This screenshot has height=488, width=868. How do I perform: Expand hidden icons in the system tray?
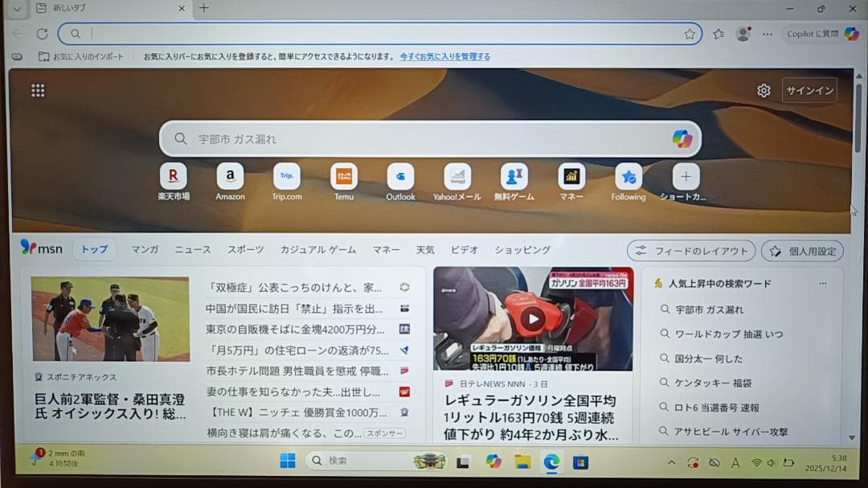[672, 463]
